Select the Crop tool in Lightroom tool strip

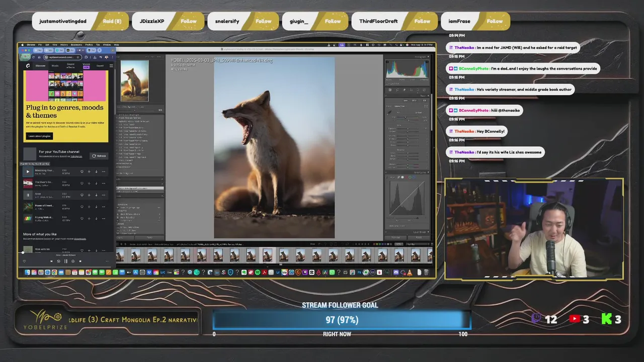(x=397, y=90)
